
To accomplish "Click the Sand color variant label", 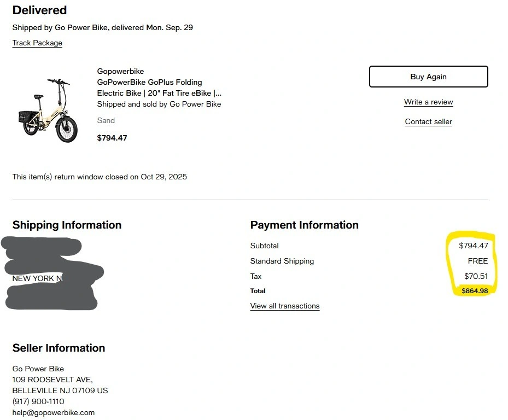I will [106, 120].
